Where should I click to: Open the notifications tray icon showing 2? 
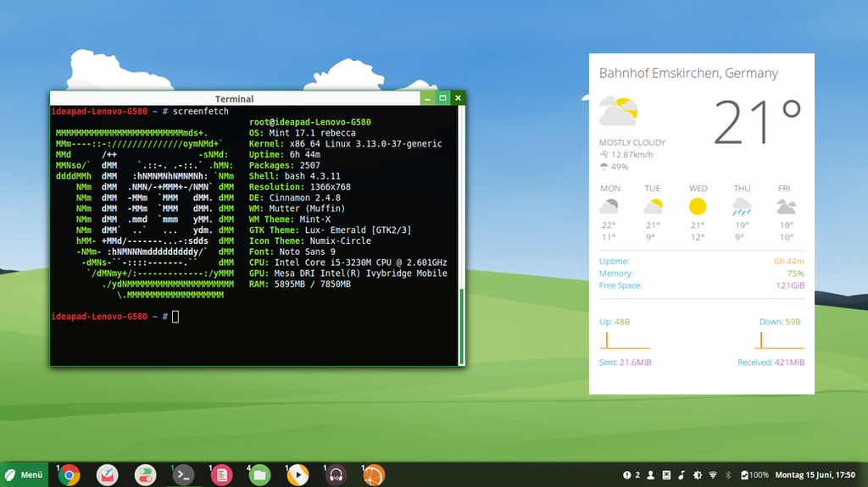631,475
